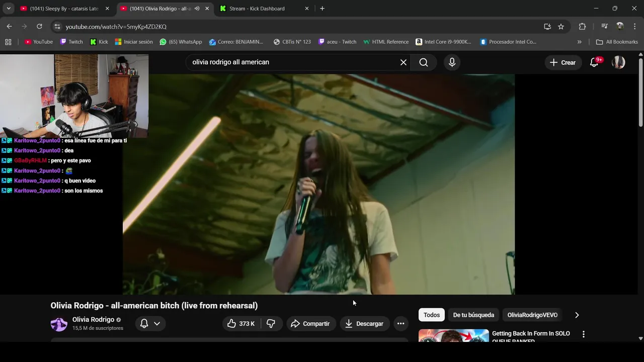
Task: Open the HTML Reference bookmark
Action: 386,42
